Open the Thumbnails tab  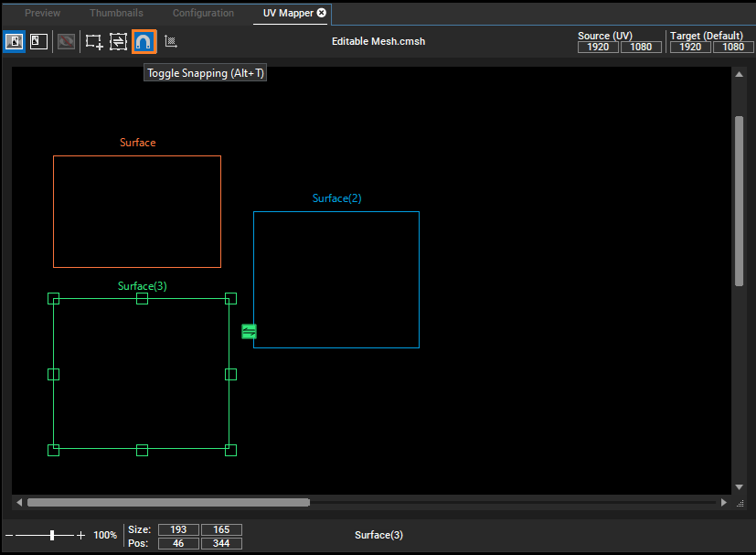click(116, 13)
